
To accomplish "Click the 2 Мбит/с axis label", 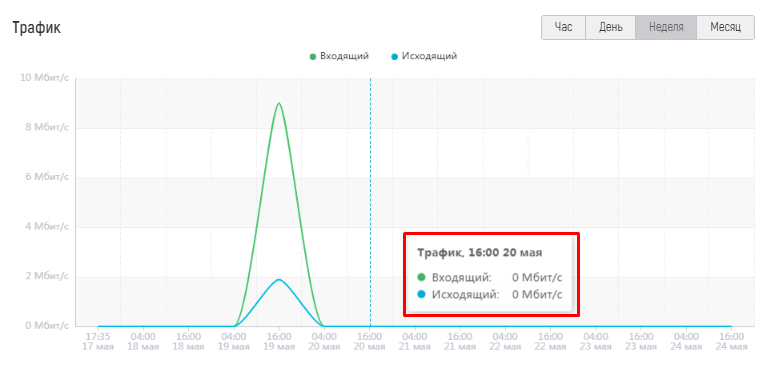I will coord(46,277).
